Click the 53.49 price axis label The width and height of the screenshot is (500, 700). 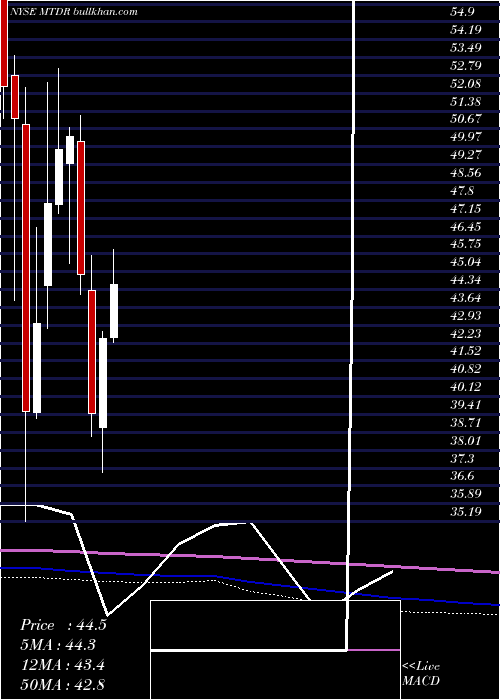tap(466, 48)
